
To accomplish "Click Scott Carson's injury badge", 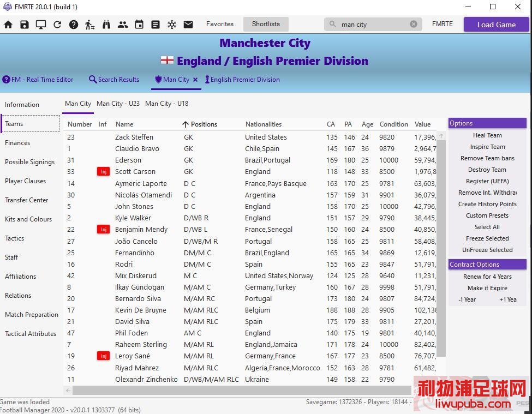I will click(x=104, y=172).
